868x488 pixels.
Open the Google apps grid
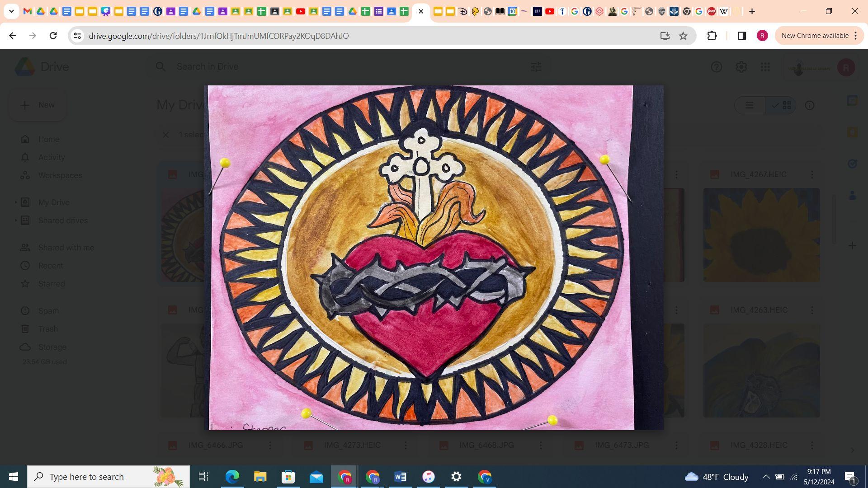[x=765, y=67]
